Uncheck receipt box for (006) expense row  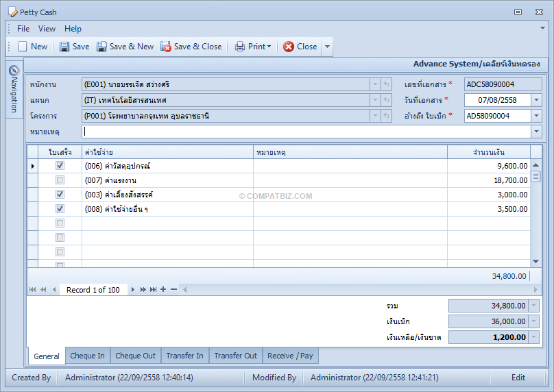pos(60,165)
